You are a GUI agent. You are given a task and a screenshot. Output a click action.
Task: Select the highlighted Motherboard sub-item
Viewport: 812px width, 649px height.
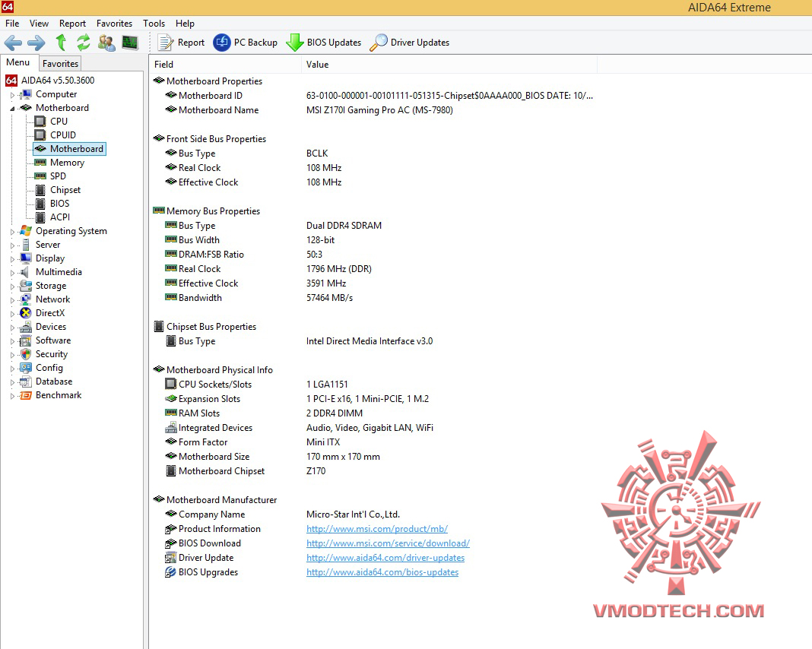click(x=69, y=148)
